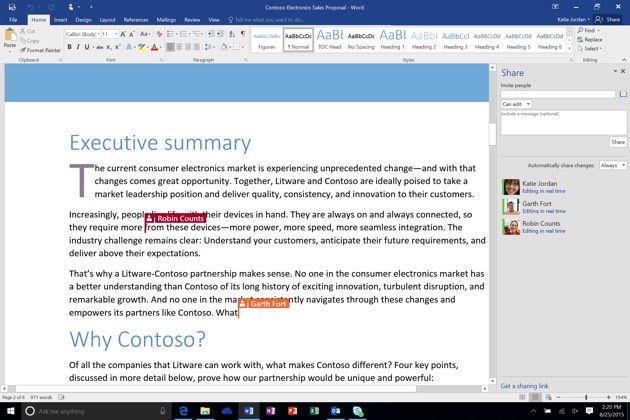Apply the TOC Head style
This screenshot has width=630, height=420.
329,39
